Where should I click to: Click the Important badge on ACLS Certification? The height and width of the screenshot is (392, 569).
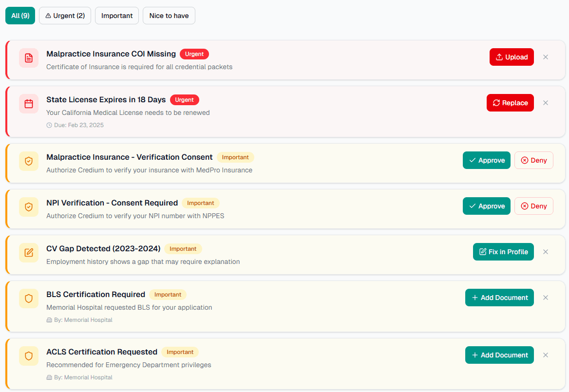point(180,352)
